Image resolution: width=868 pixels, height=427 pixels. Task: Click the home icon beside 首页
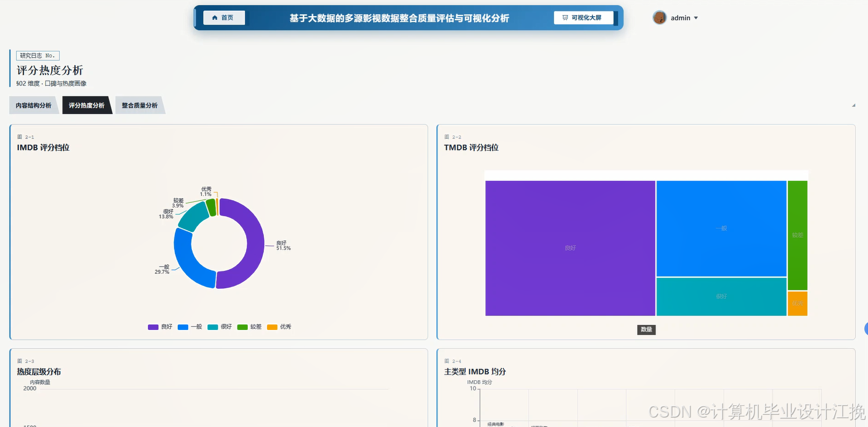[x=215, y=18]
